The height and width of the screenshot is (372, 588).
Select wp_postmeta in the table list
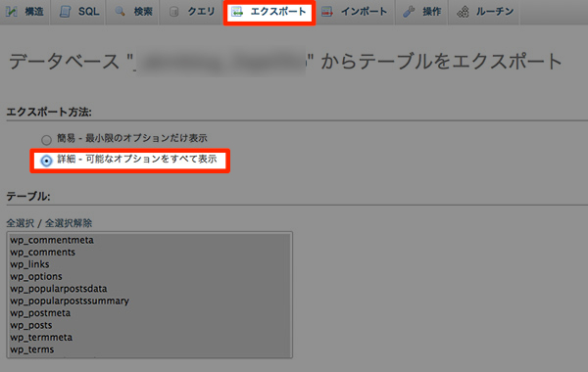(149, 313)
